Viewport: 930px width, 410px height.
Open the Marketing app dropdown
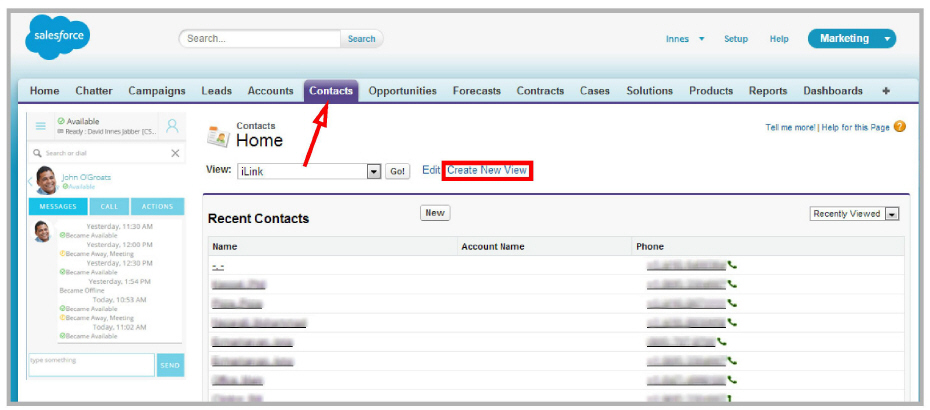pos(852,39)
